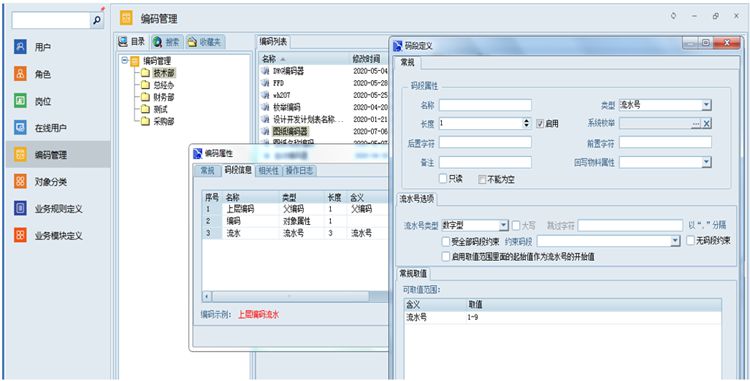The width and height of the screenshot is (750, 381).
Task: Click the wh207 item icon
Action: (x=265, y=95)
